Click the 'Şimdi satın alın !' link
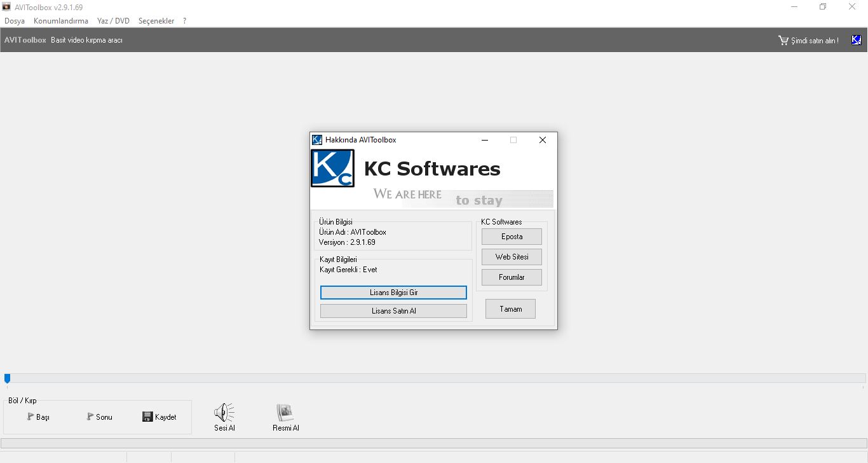This screenshot has width=868, height=463. click(x=815, y=40)
